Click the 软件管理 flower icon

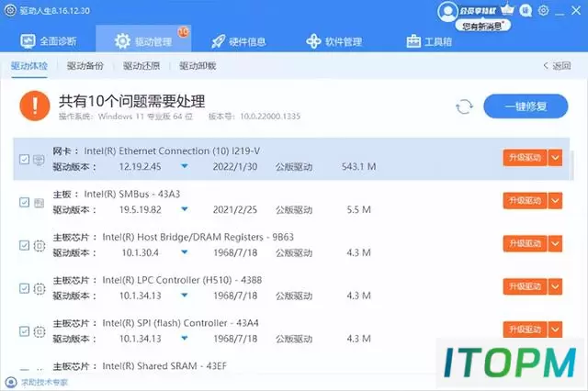click(313, 41)
